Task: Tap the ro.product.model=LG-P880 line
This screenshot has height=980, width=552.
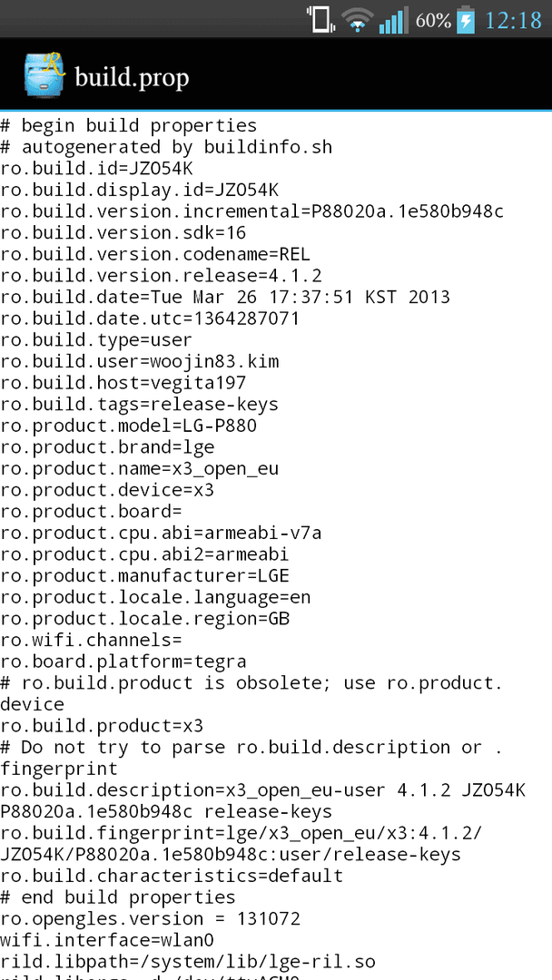Action: [128, 426]
